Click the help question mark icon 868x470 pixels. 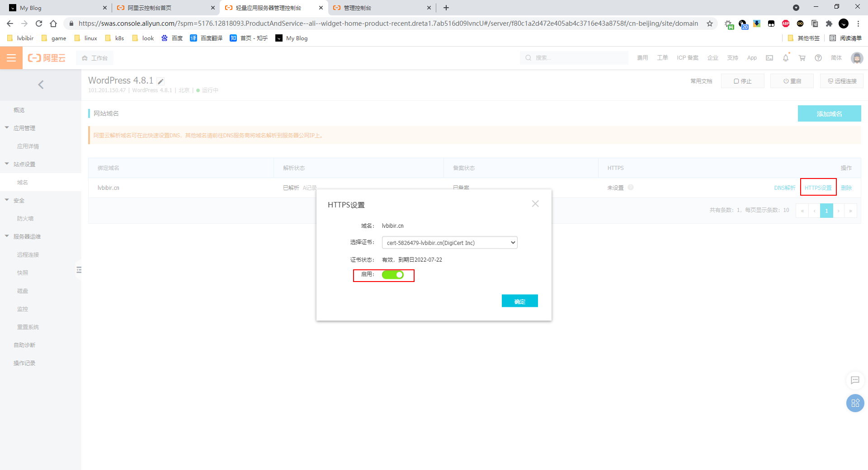tap(818, 58)
